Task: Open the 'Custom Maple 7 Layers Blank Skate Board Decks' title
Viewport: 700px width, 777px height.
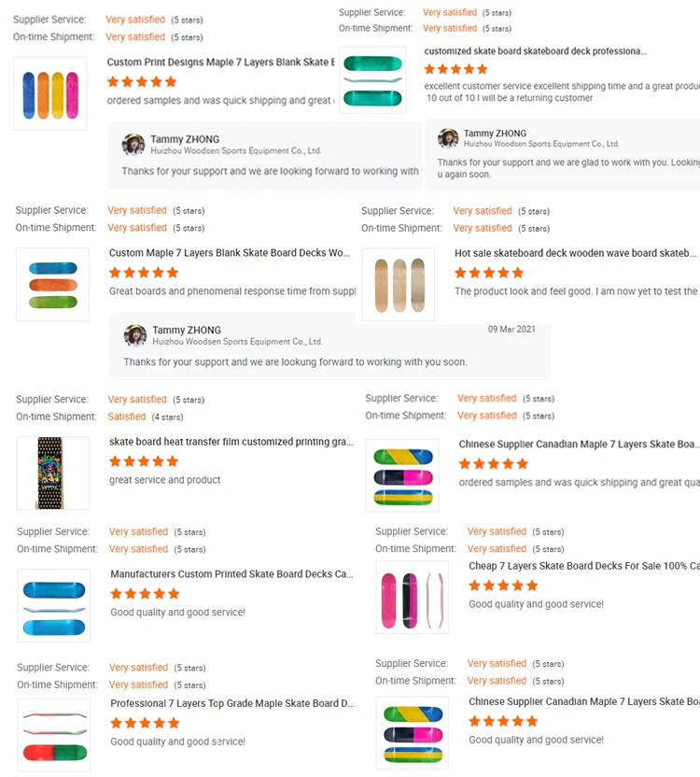Action: [x=230, y=253]
